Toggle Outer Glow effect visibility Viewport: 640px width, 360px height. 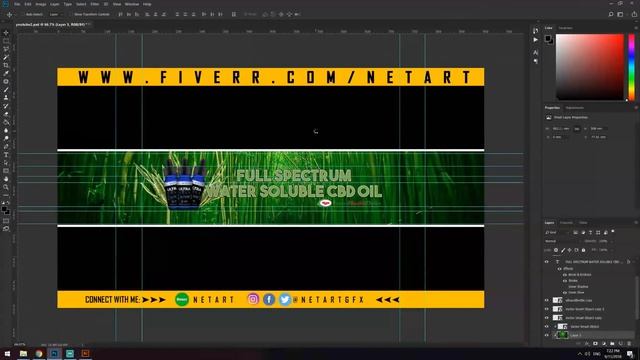(565, 293)
